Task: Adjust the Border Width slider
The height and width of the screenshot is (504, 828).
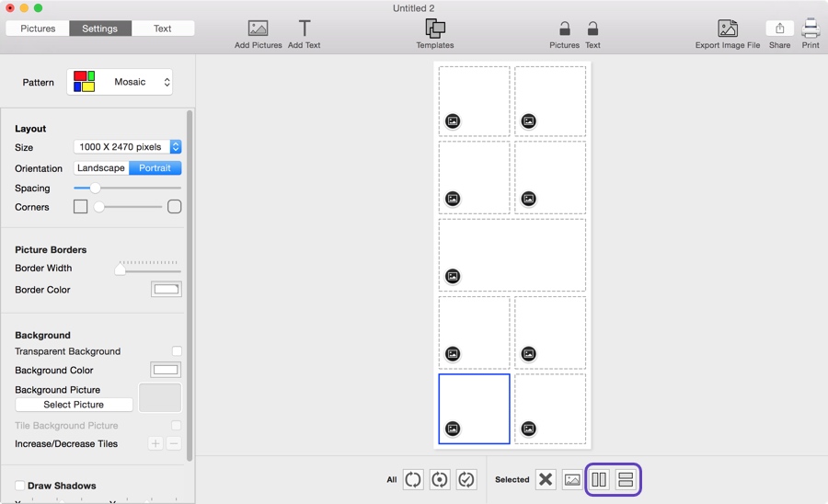Action: [x=148, y=269]
